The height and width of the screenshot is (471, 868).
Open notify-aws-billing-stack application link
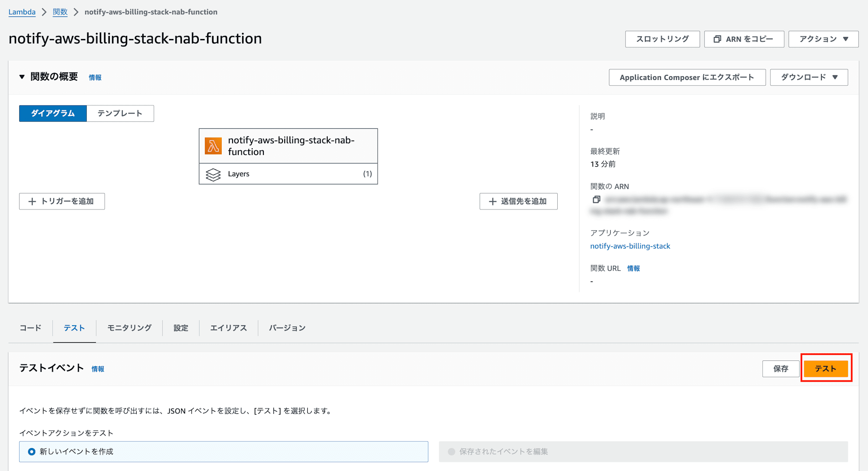(630, 246)
